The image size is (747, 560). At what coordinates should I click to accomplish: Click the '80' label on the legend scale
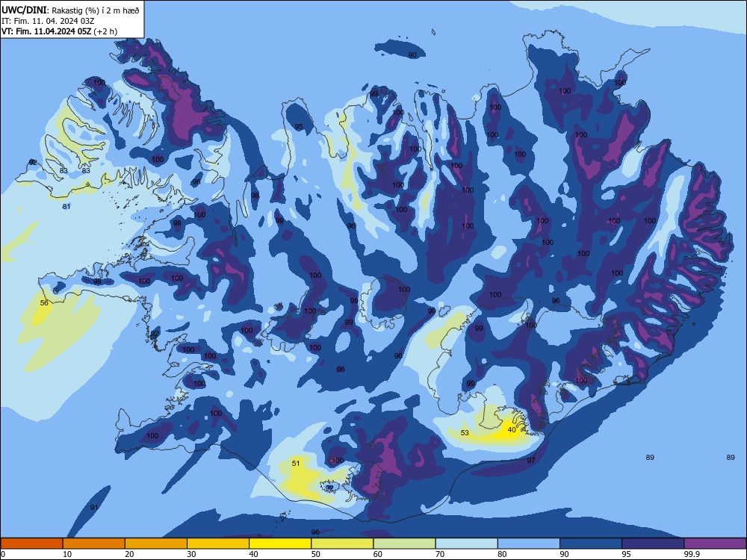tap(502, 554)
